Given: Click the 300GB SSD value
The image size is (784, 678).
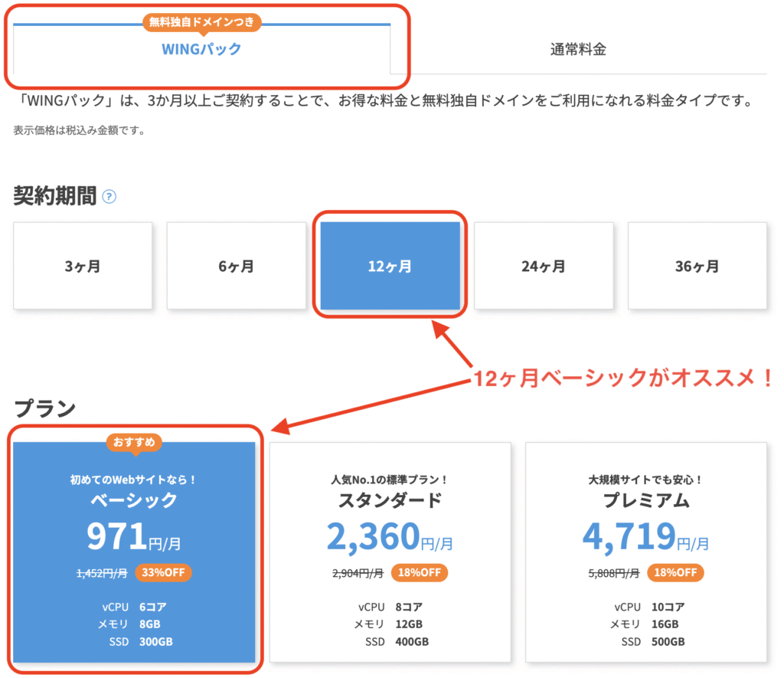Looking at the screenshot, I should 156,641.
